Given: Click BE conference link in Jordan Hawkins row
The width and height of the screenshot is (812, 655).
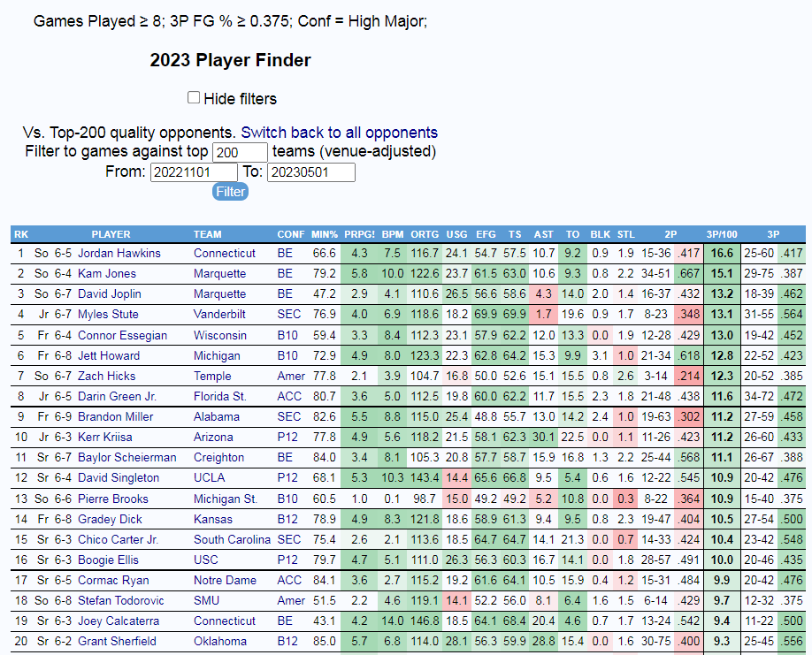Looking at the screenshot, I should tap(285, 253).
